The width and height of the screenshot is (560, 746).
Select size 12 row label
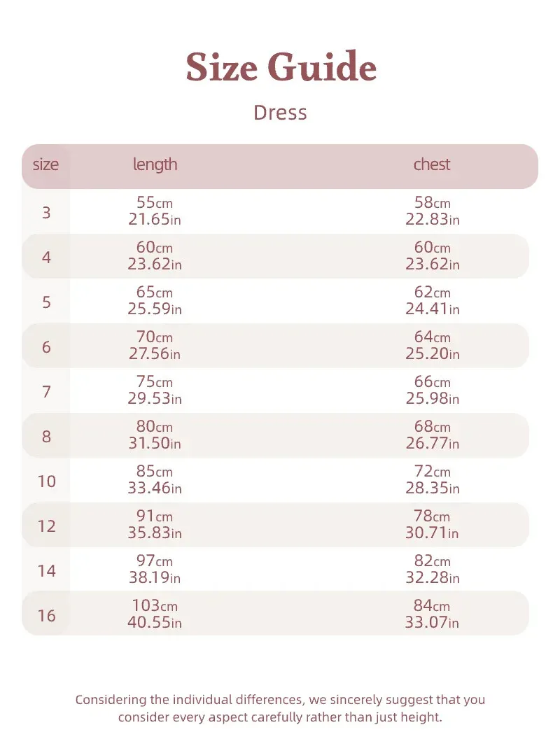click(46, 526)
